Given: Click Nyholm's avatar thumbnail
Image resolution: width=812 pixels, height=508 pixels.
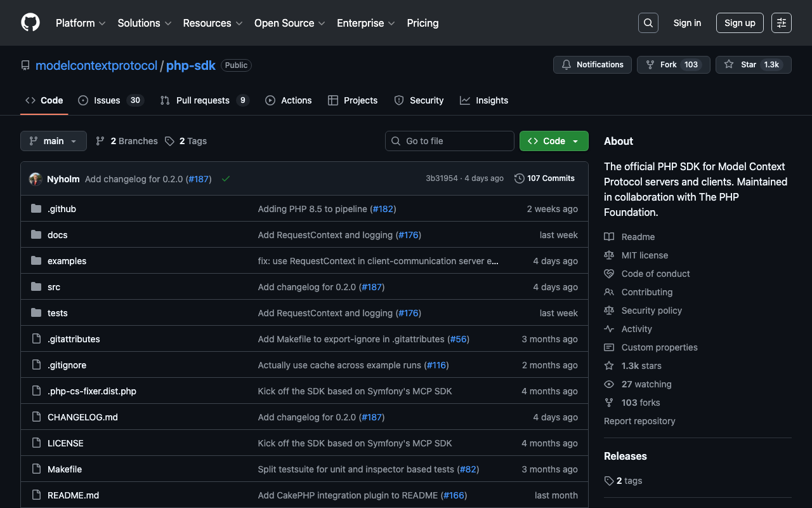Looking at the screenshot, I should pos(36,179).
